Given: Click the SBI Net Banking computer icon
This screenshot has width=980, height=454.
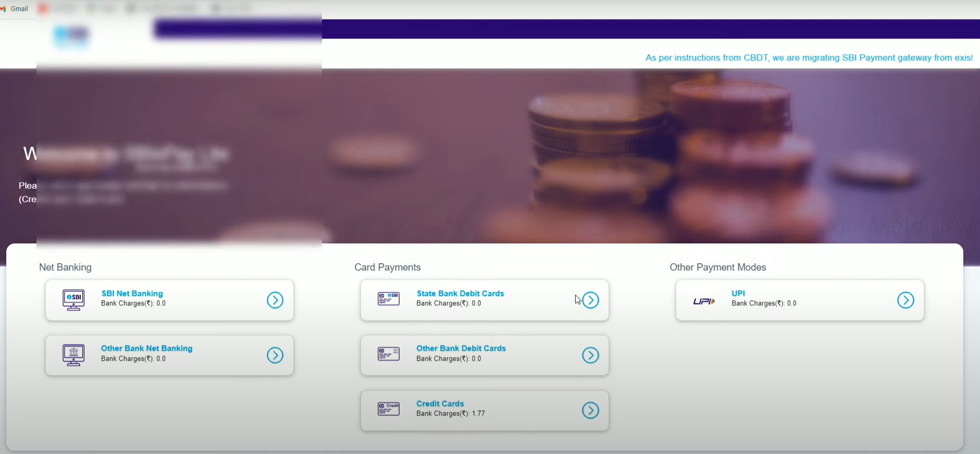Looking at the screenshot, I should click(x=73, y=300).
